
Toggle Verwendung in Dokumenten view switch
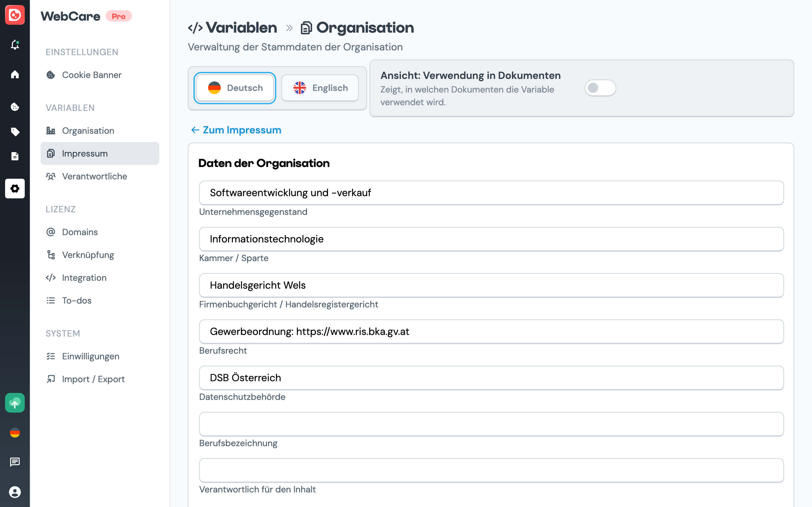[600, 88]
